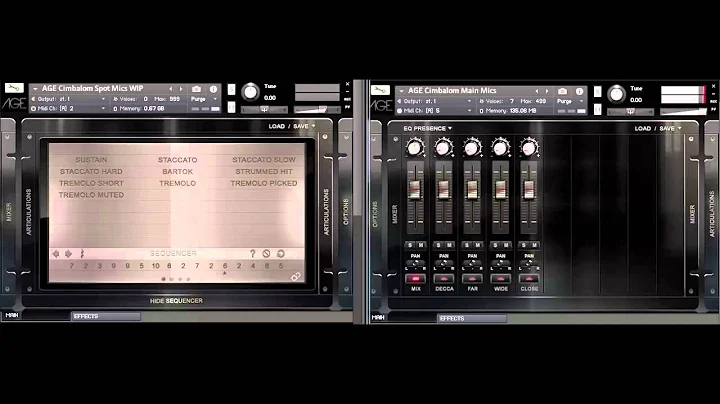Open MIXER side tab in Spot Mics
This screenshot has width=720, height=404.
9,212
